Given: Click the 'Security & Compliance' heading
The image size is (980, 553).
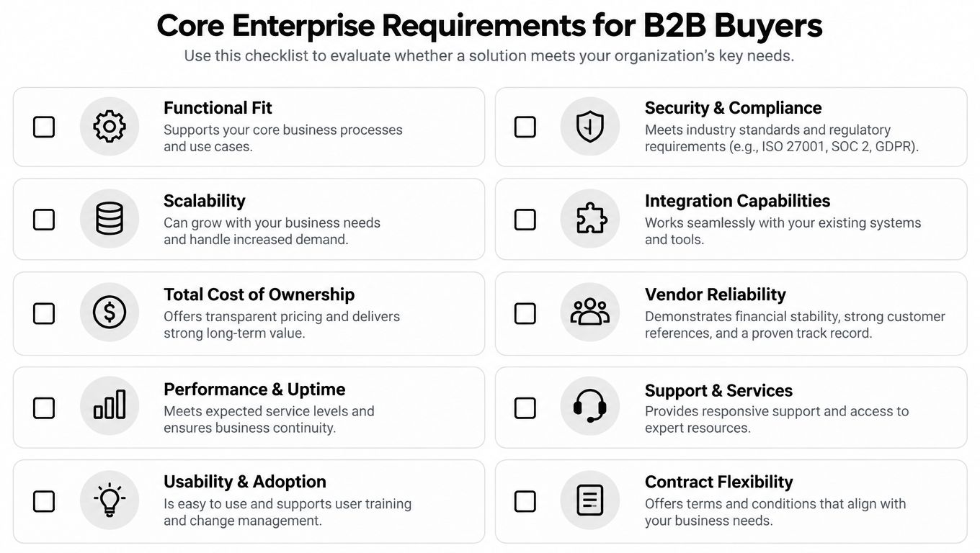Looking at the screenshot, I should point(733,108).
